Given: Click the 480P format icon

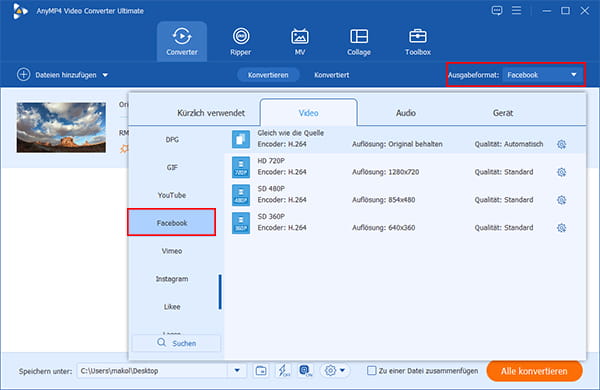Looking at the screenshot, I should [241, 195].
